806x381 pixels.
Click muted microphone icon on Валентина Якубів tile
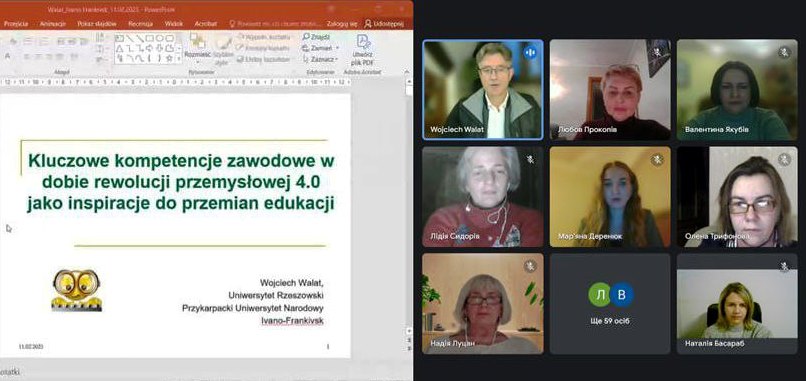tap(784, 52)
